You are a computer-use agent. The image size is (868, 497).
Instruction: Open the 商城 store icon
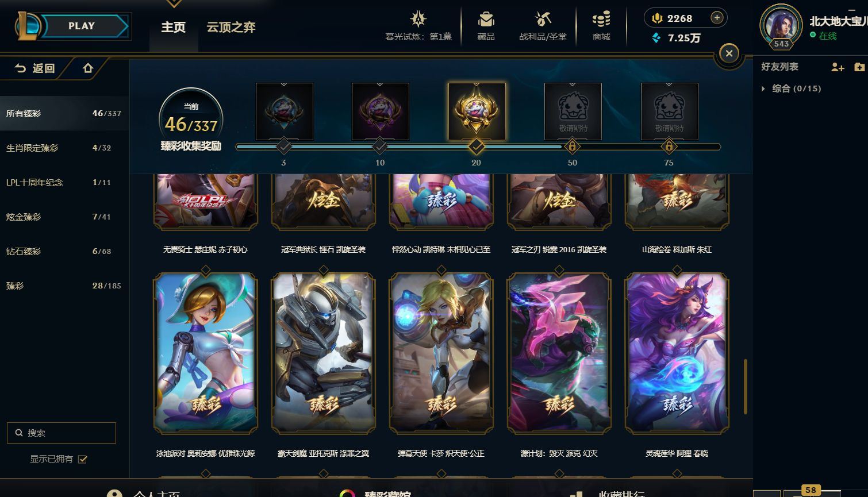coord(601,20)
